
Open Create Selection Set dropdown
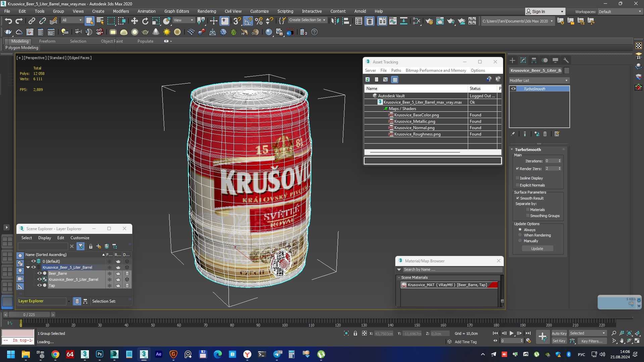[307, 20]
